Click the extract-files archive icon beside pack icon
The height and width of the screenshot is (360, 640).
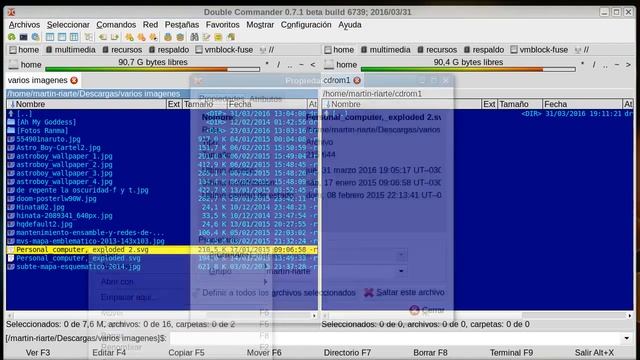180,37
